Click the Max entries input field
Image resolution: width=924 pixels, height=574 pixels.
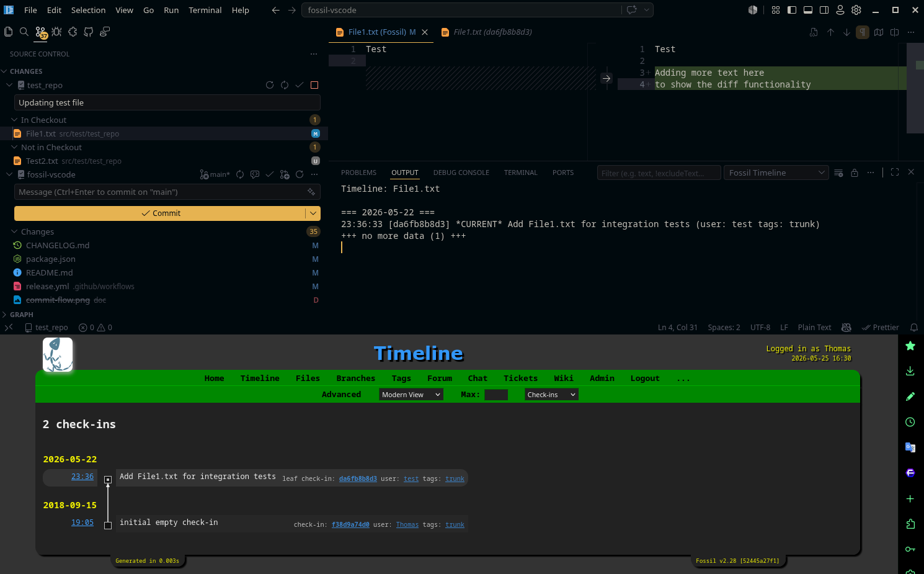496,395
